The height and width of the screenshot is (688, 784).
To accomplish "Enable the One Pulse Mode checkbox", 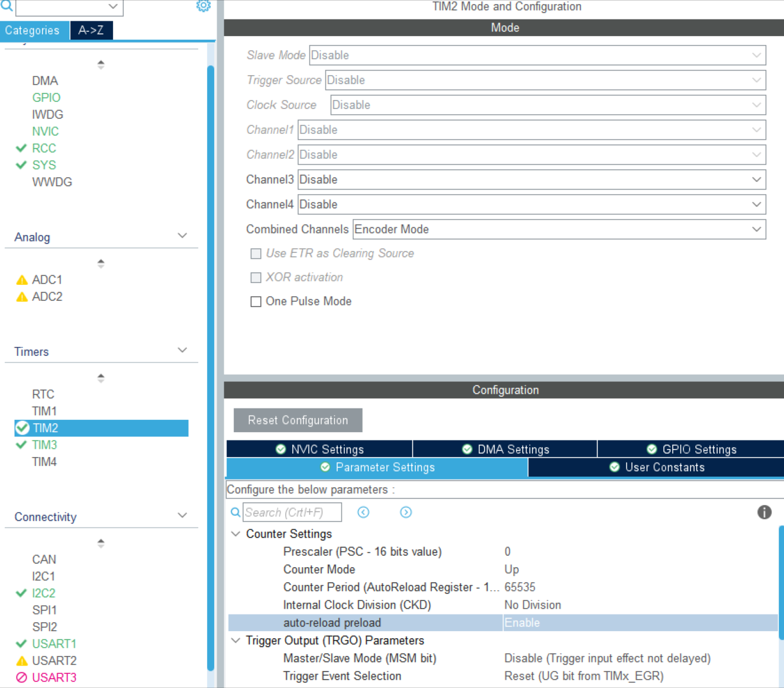I will (x=256, y=302).
